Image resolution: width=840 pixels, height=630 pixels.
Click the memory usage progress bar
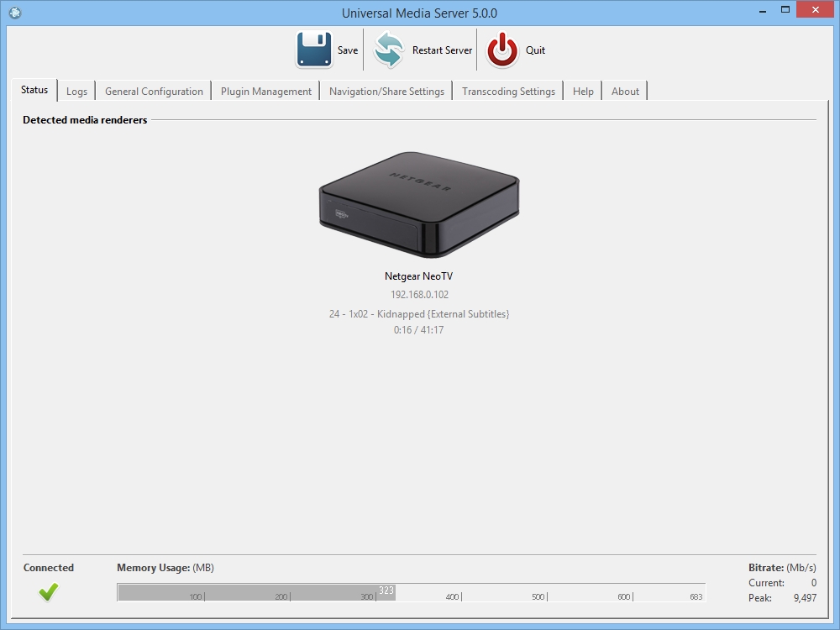coord(412,592)
